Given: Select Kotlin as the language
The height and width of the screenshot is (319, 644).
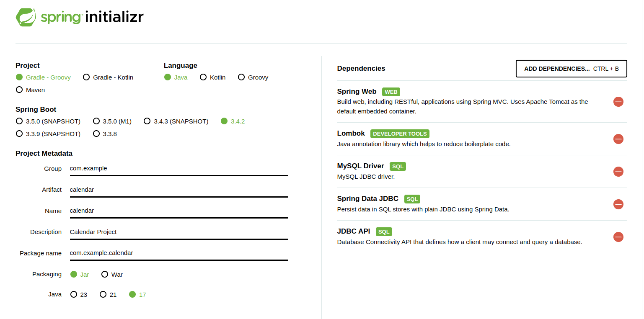Looking at the screenshot, I should 213,77.
